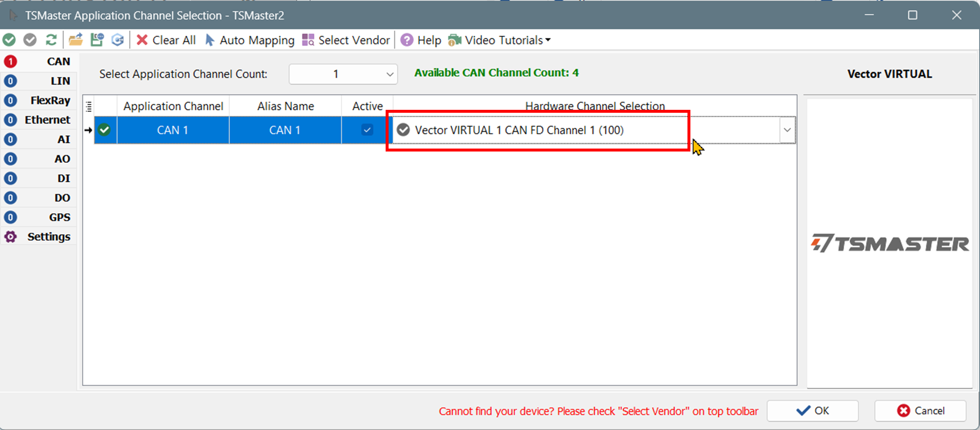Click the Active column header
980x430 pixels.
pyautogui.click(x=367, y=106)
